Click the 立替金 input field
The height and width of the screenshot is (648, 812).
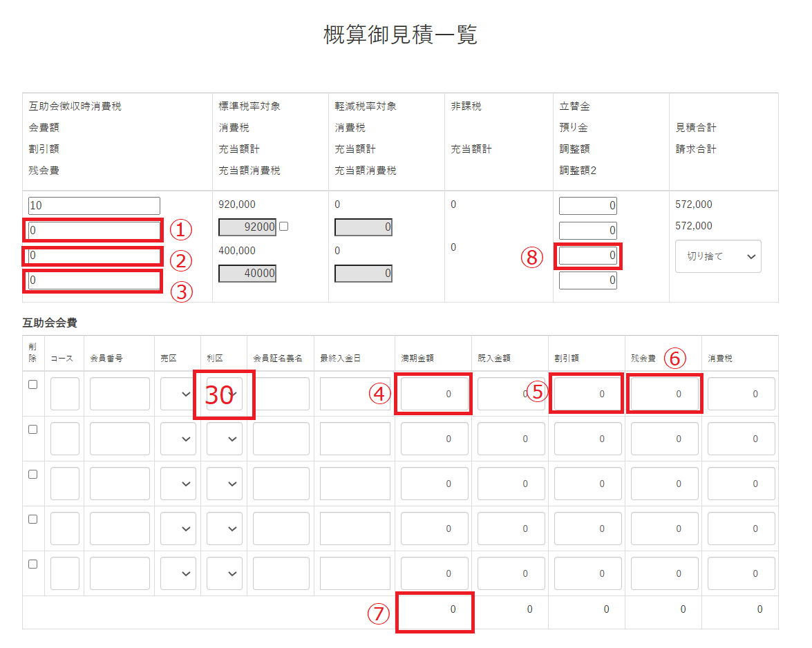(x=587, y=206)
